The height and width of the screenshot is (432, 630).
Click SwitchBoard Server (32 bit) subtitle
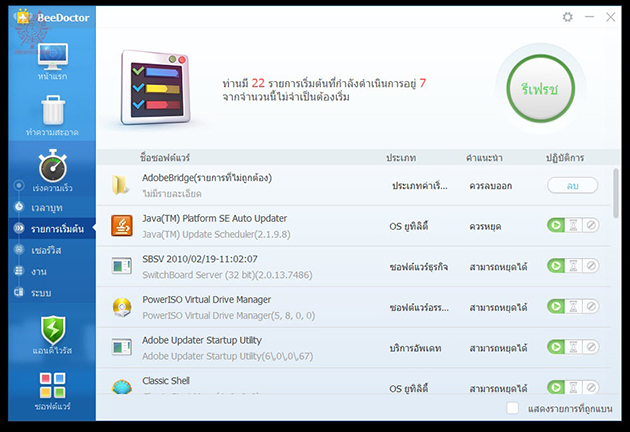point(227,275)
